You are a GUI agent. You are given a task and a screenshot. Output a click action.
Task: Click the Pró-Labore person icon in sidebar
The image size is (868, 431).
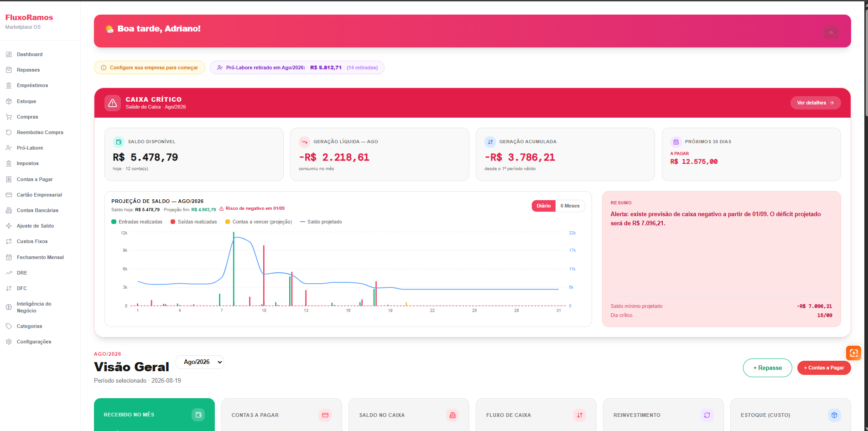9,148
